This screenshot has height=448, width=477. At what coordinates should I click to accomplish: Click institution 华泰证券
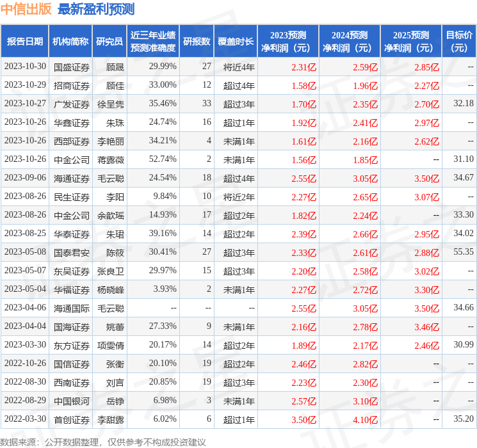72,234
